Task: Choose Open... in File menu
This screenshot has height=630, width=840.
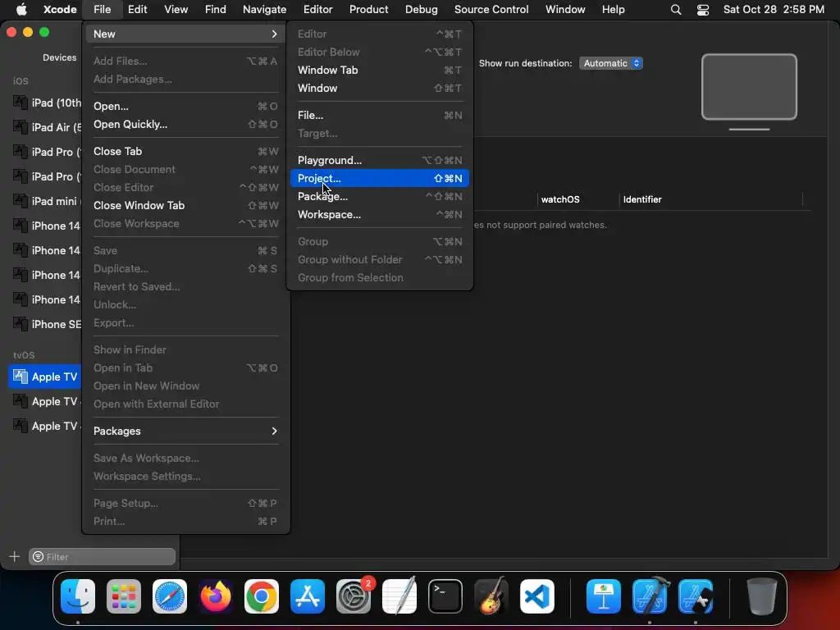Action: click(185, 106)
